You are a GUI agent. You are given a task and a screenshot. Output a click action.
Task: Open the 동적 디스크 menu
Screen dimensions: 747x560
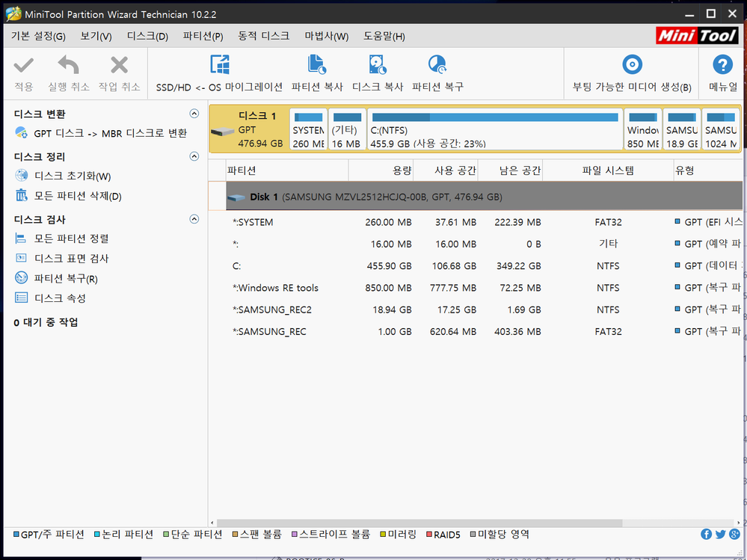263,36
